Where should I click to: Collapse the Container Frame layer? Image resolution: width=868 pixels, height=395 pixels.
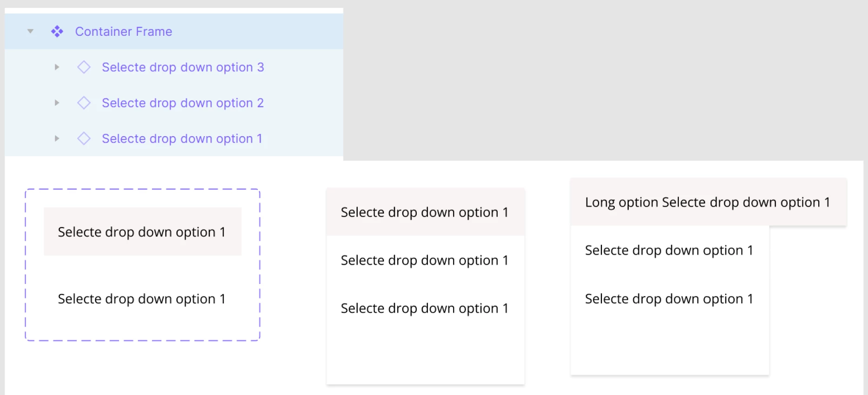[31, 32]
